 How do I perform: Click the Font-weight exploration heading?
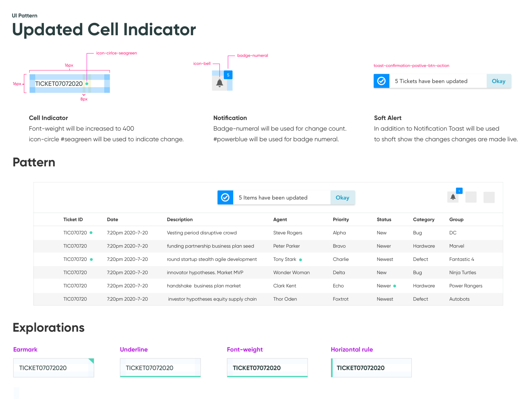click(245, 349)
